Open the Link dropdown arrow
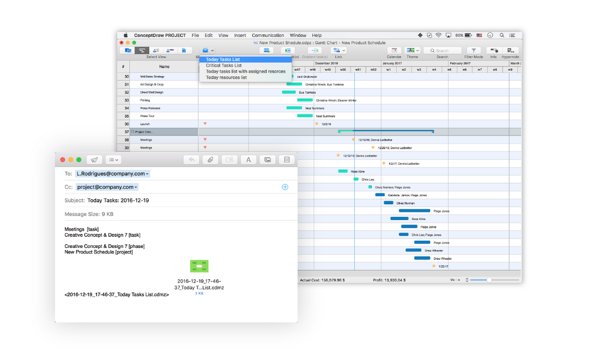 (x=344, y=51)
